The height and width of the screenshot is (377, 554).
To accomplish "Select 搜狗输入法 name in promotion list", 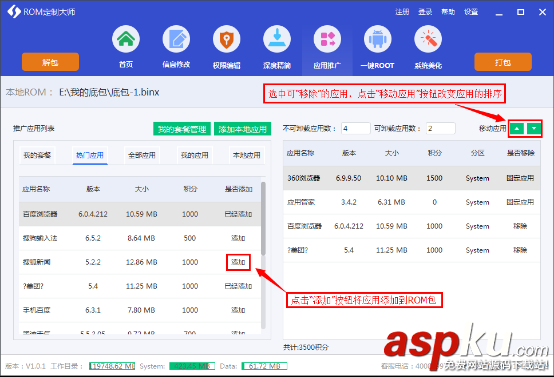I will coord(40,238).
